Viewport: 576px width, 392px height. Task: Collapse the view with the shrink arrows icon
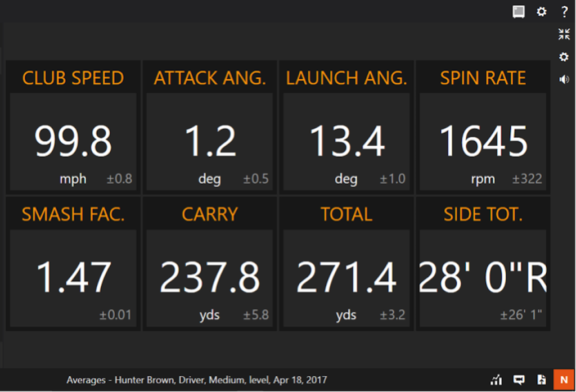tap(564, 34)
